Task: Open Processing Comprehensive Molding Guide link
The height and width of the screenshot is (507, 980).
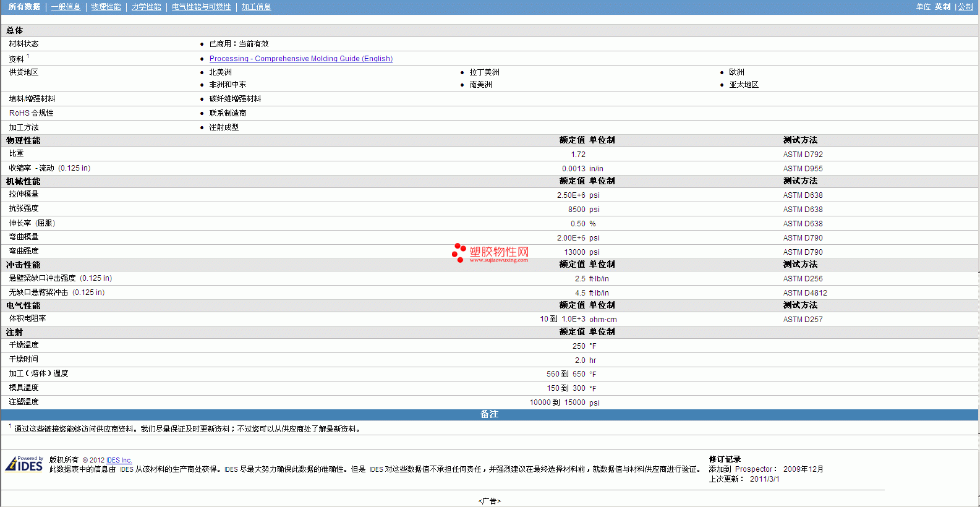Action: 300,59
